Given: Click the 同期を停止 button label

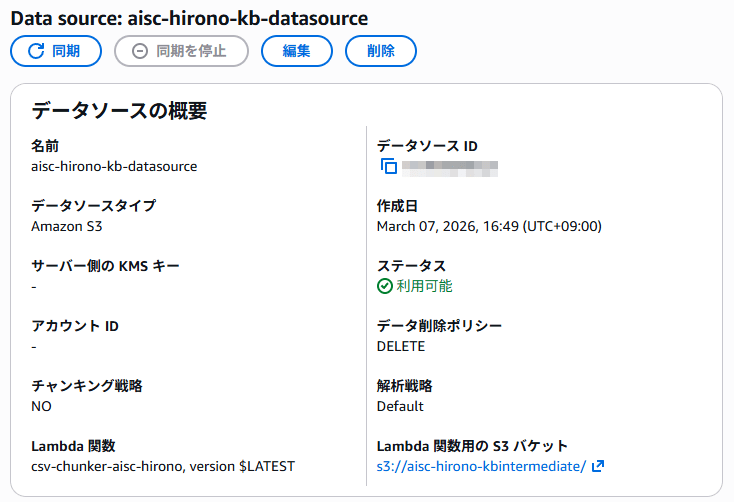Looking at the screenshot, I should click(x=191, y=51).
